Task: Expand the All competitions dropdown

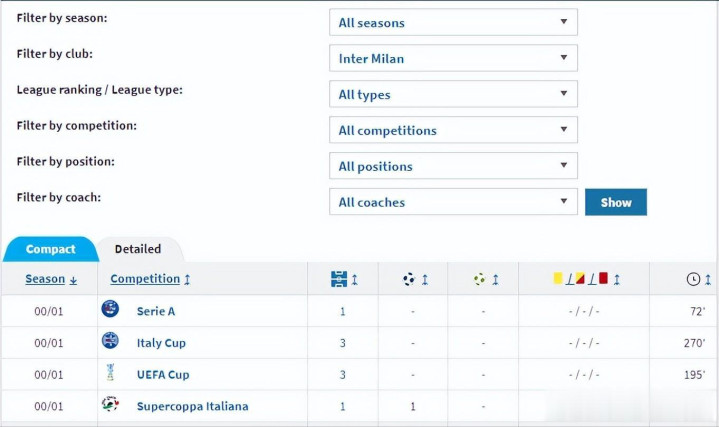Action: (453, 130)
